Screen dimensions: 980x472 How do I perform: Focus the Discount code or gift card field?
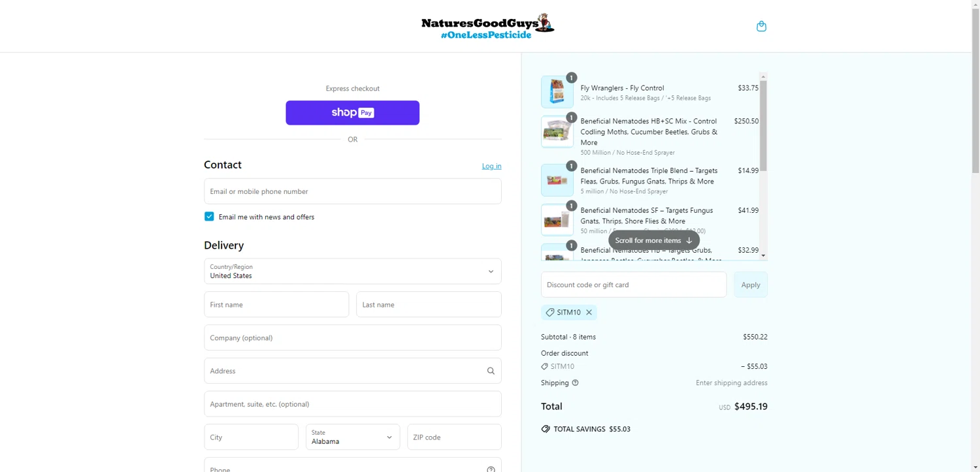point(634,285)
